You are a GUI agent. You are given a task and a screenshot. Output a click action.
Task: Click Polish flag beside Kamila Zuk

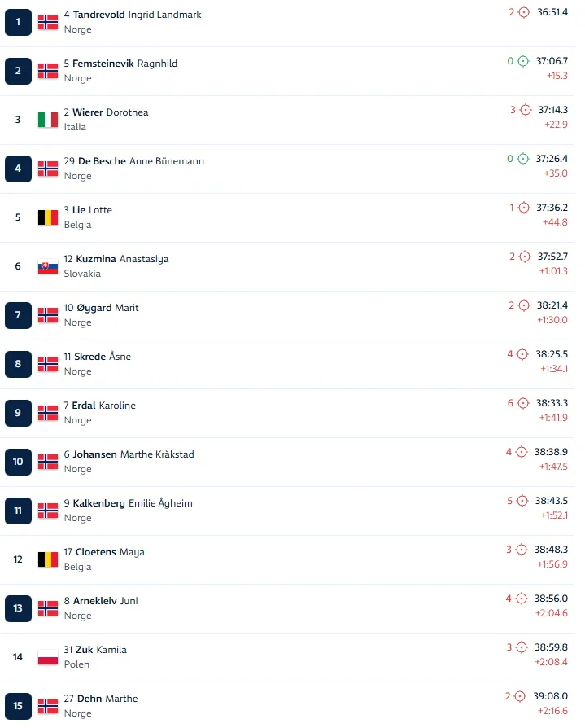pyautogui.click(x=48, y=657)
